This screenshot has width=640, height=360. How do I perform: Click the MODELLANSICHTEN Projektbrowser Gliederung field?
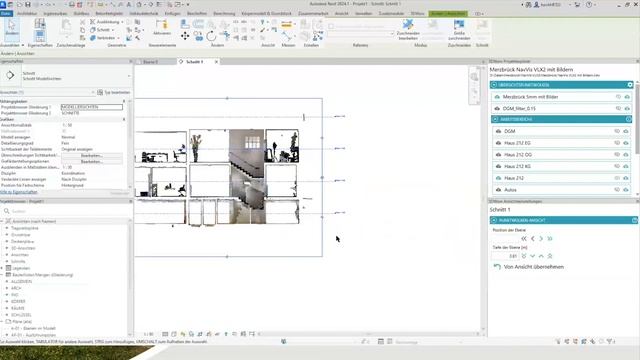tap(91, 107)
